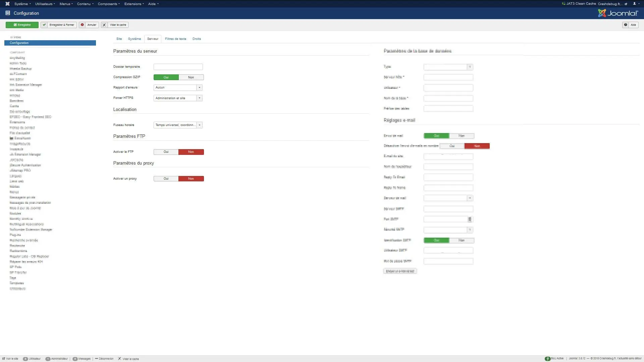Switch to the Filtres de texte tab
Image resolution: width=644 pixels, height=362 pixels.
175,39
